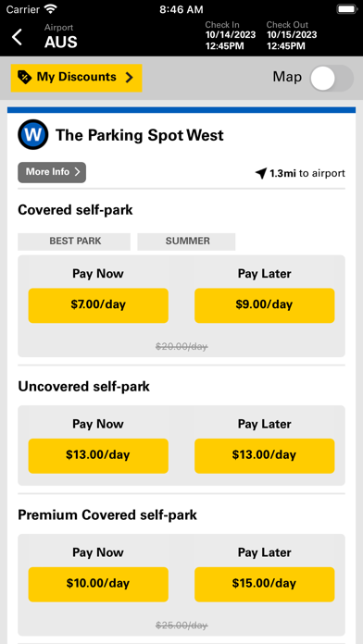This screenshot has width=363, height=644.
Task: Toggle the Map view switch
Action: (332, 78)
